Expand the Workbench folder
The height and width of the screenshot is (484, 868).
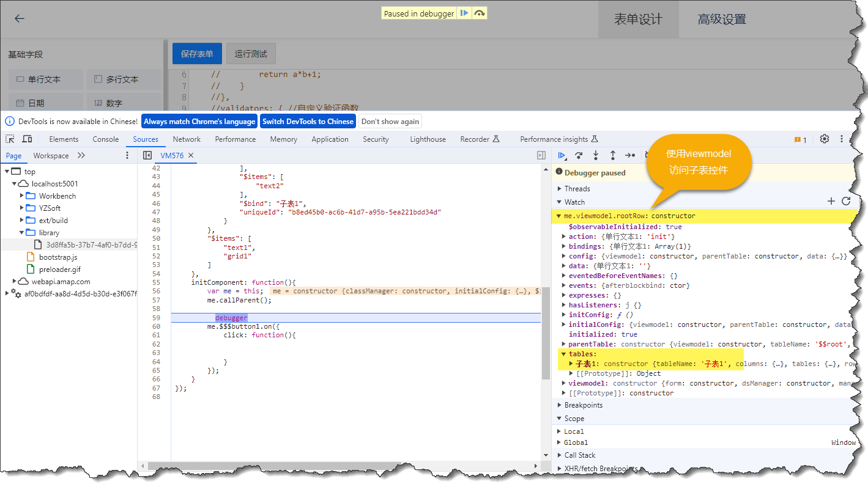click(x=22, y=196)
